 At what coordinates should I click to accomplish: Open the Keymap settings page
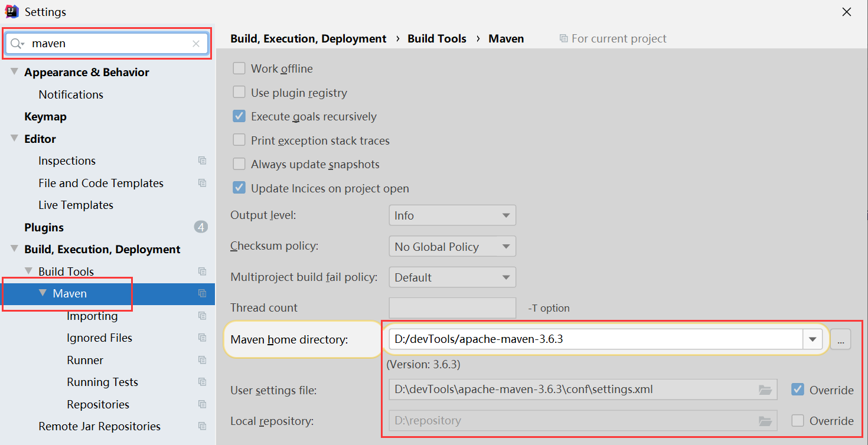point(45,116)
